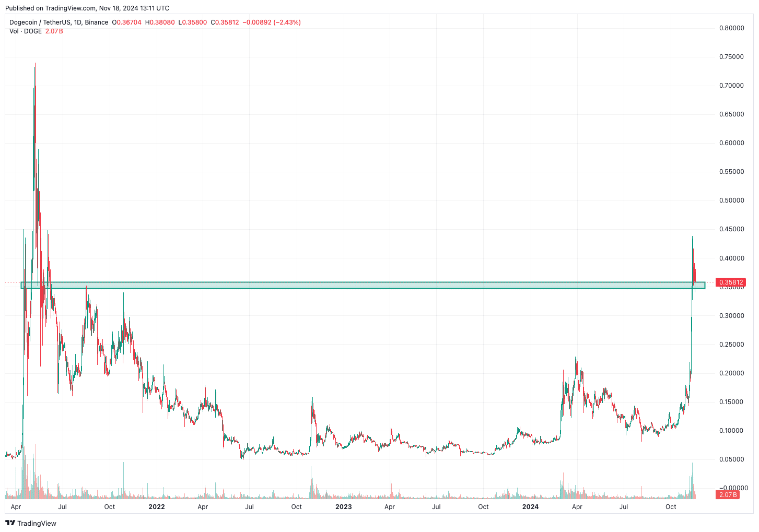Click the 0.45000 price axis label

pos(731,229)
